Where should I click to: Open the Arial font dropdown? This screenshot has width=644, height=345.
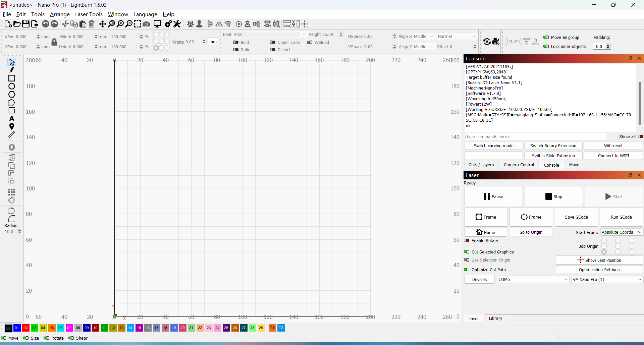tap(304, 34)
